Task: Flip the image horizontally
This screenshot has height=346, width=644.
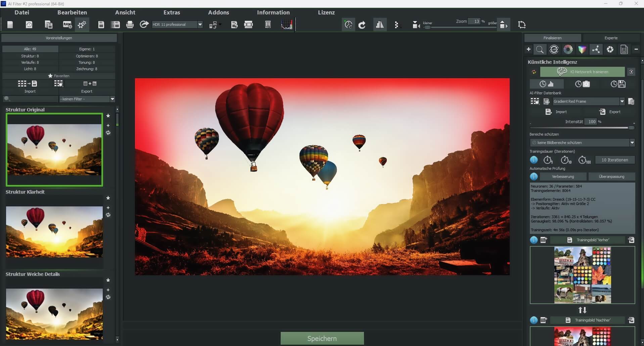Action: pos(380,24)
